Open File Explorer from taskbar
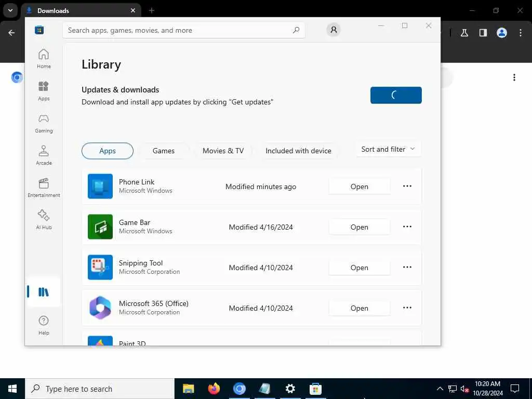 coord(188,389)
